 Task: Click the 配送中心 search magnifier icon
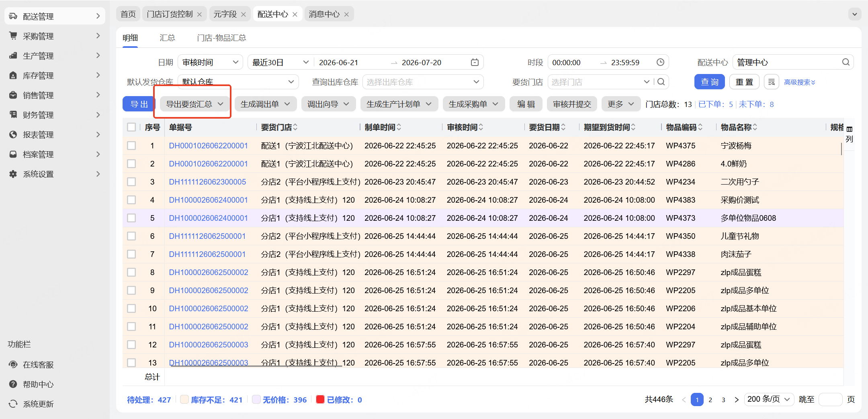[846, 62]
